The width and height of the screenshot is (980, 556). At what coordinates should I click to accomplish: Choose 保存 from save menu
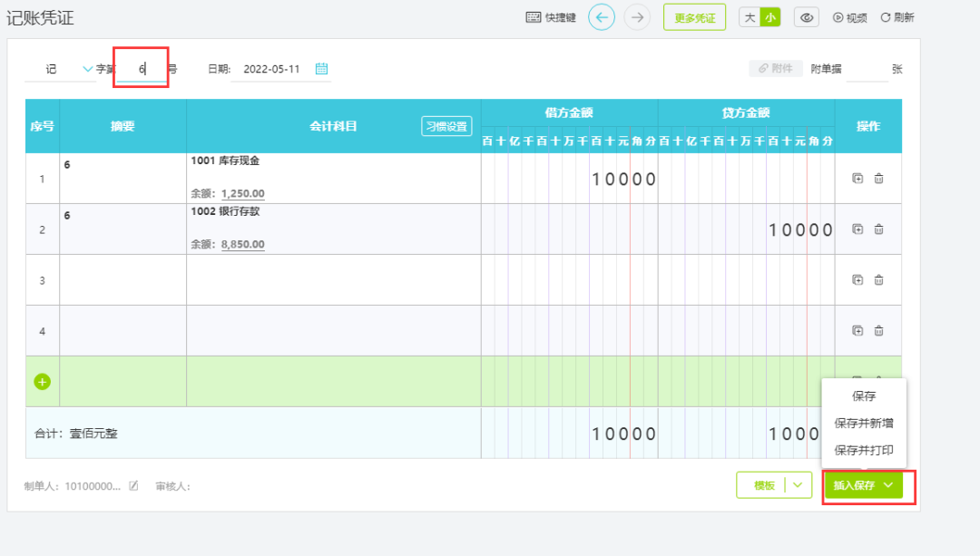point(864,396)
